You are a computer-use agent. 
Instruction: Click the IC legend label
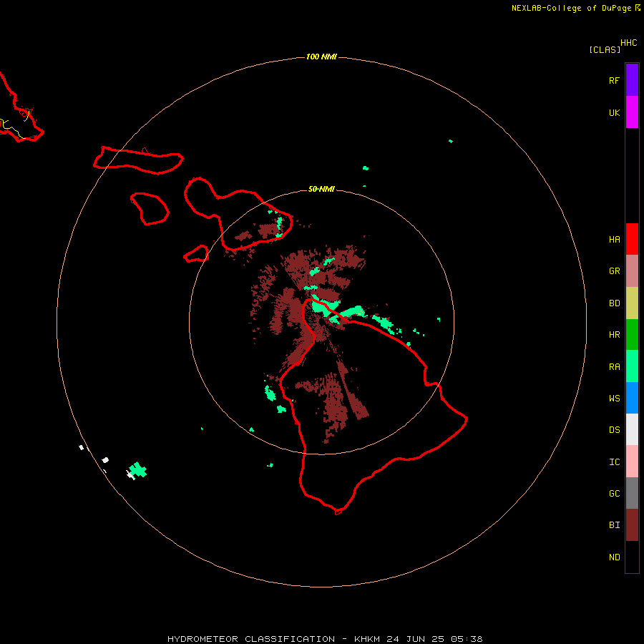coord(614,462)
